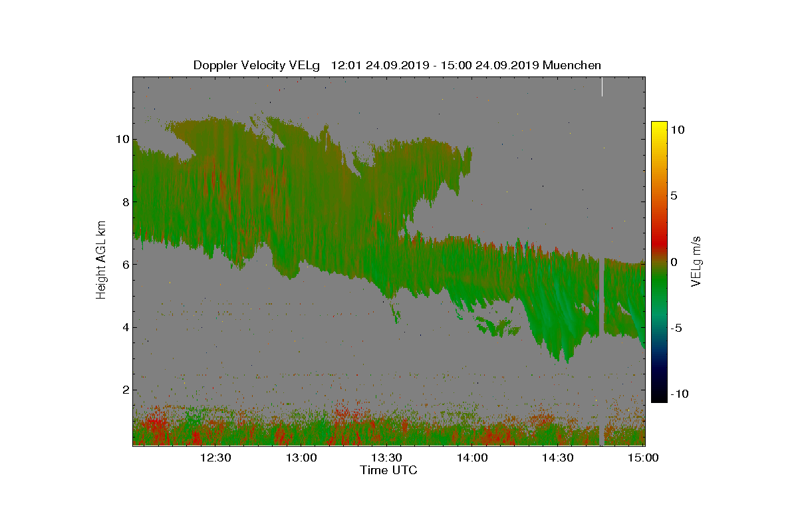Click the 'VELg m/s' colorbar label
This screenshot has width=798, height=532.
[x=696, y=261]
